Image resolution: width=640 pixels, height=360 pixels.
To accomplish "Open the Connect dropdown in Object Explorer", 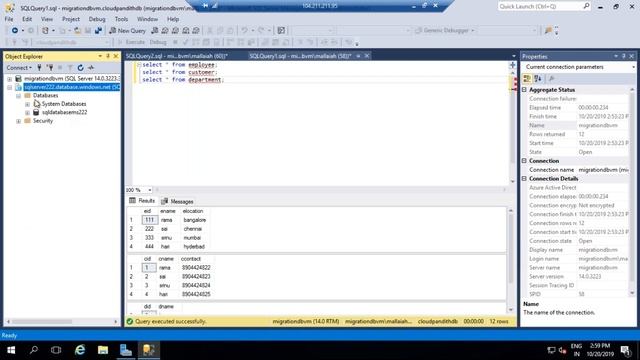I will coord(19,68).
